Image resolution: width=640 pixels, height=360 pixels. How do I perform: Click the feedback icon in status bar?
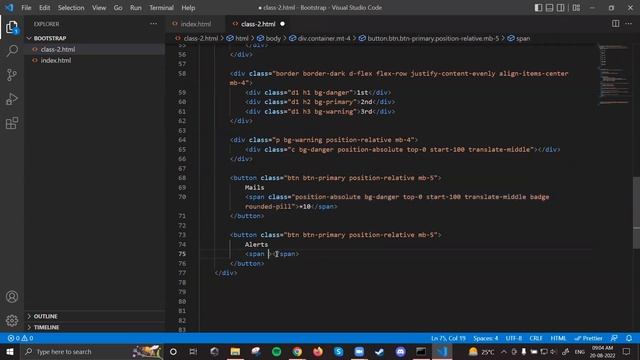pyautogui.click(x=614, y=338)
